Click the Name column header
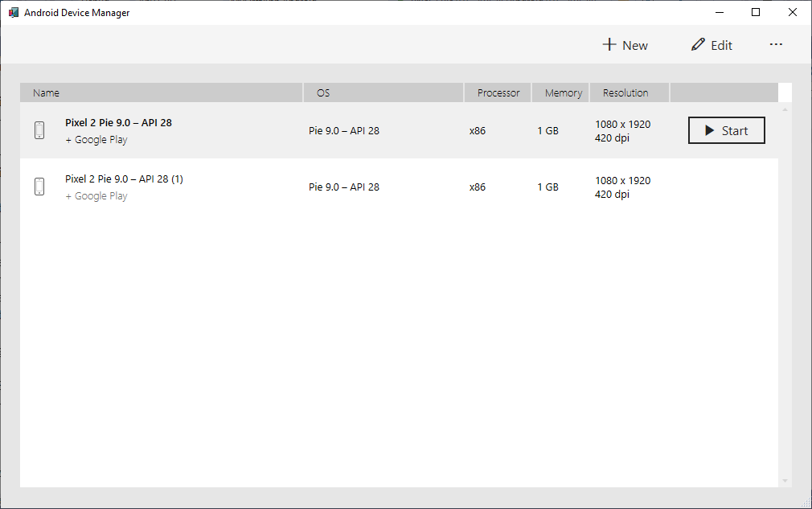This screenshot has width=812, height=509. 162,92
